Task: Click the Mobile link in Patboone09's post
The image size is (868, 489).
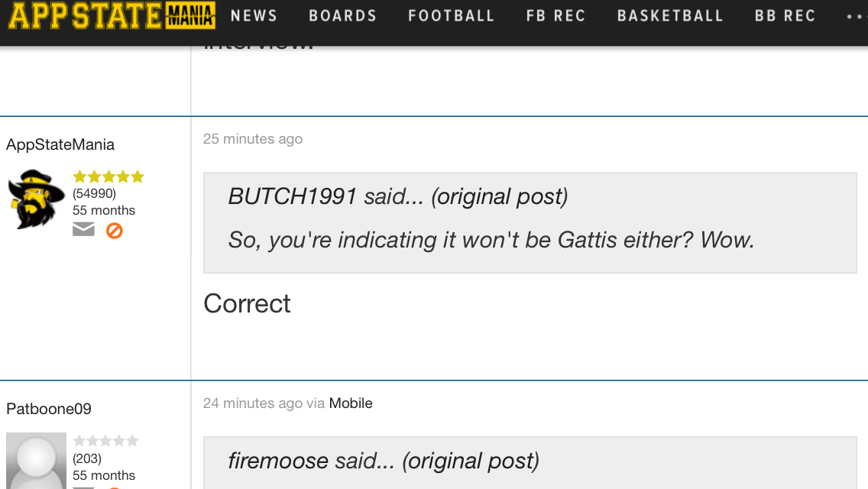Action: coord(351,403)
